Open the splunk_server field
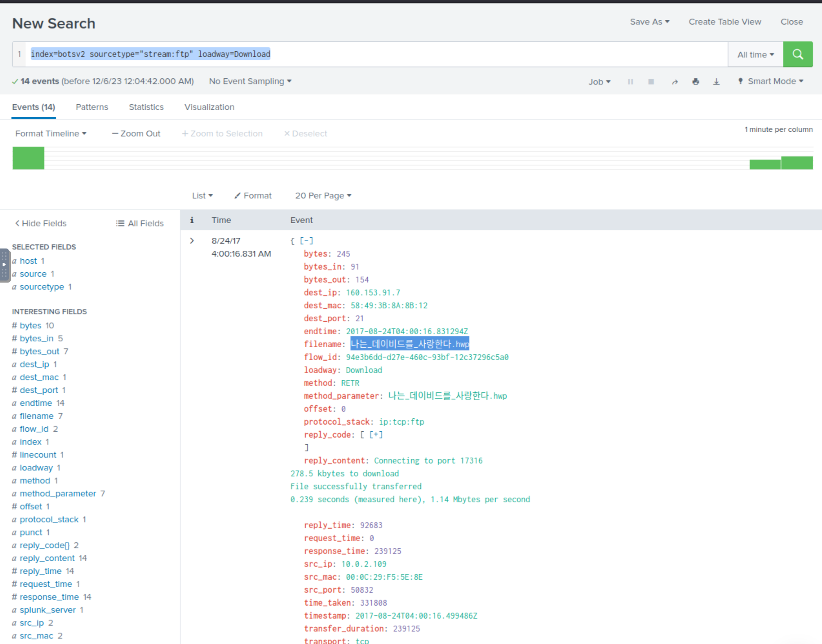Image resolution: width=822 pixels, height=644 pixels. tap(48, 610)
